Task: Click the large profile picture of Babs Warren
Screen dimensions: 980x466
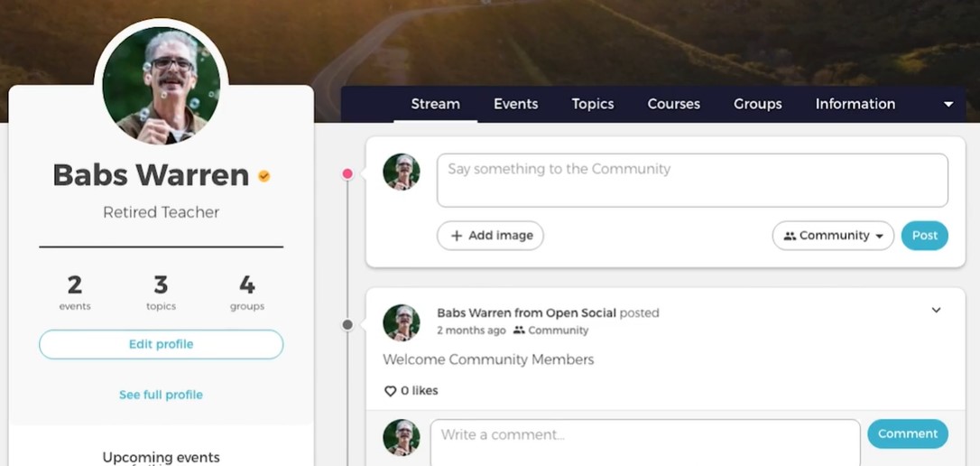Action: pyautogui.click(x=162, y=86)
